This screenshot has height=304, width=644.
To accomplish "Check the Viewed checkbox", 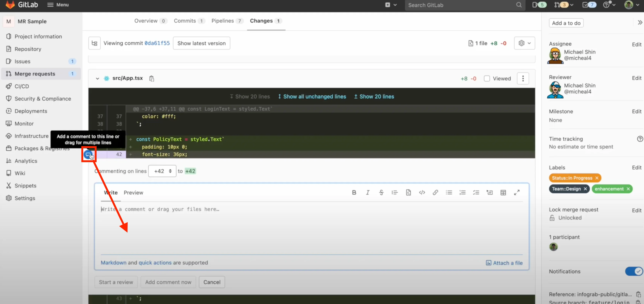I will [x=487, y=79].
